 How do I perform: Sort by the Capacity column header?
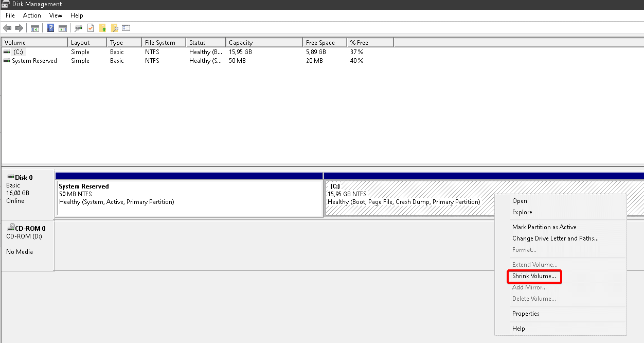click(264, 43)
